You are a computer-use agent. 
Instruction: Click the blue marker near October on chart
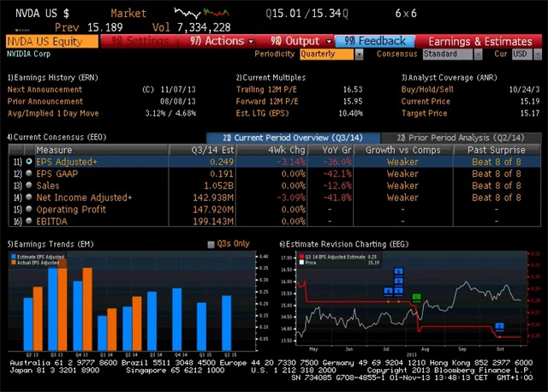point(499,326)
